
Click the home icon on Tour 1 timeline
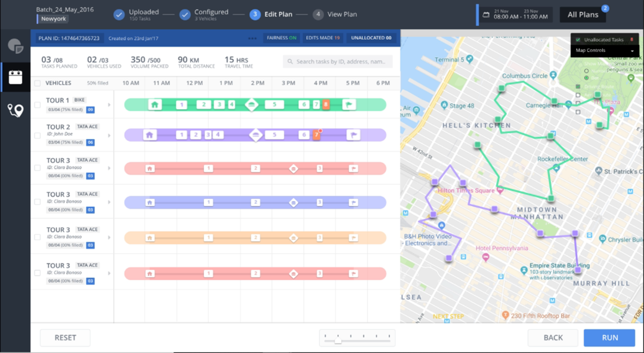pyautogui.click(x=155, y=105)
